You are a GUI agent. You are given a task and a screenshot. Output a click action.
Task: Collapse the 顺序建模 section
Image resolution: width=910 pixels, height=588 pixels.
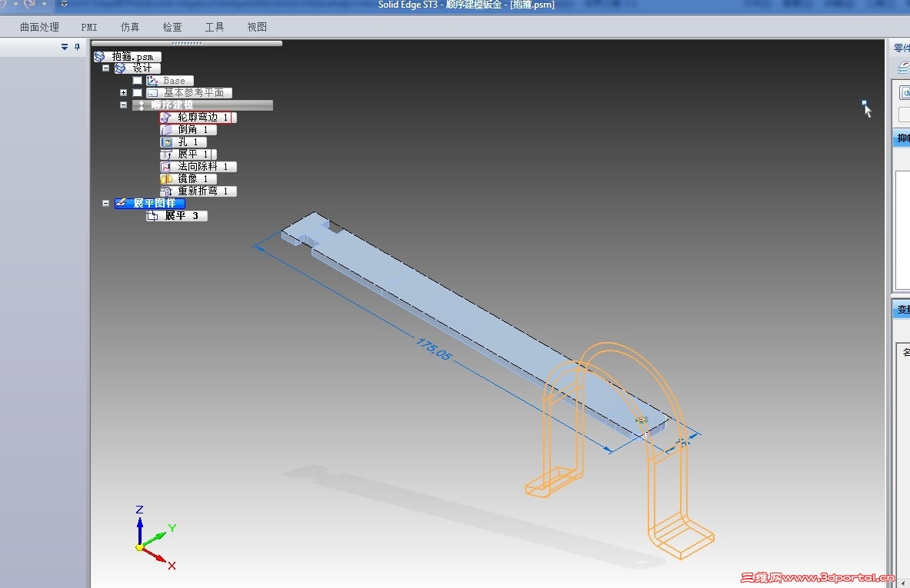pos(123,105)
